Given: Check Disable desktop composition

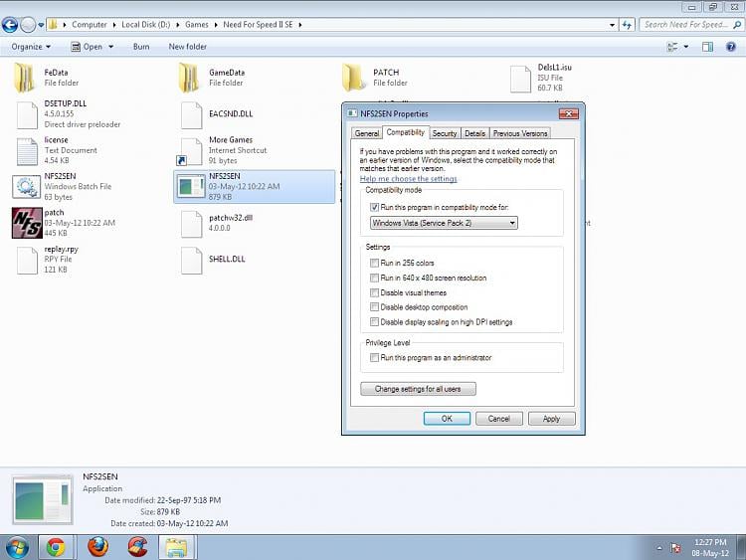Looking at the screenshot, I should point(374,307).
